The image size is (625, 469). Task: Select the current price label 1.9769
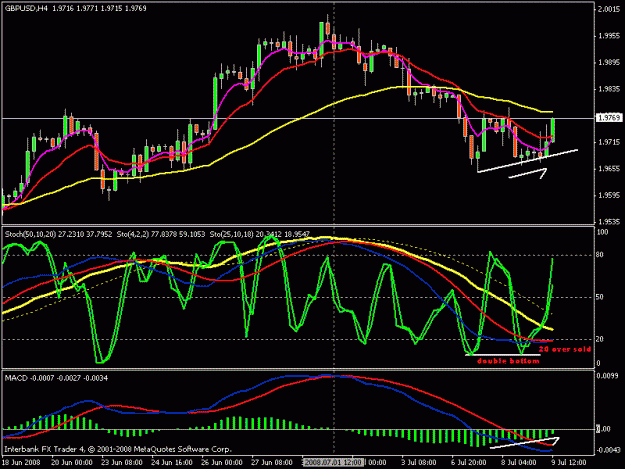[x=609, y=118]
